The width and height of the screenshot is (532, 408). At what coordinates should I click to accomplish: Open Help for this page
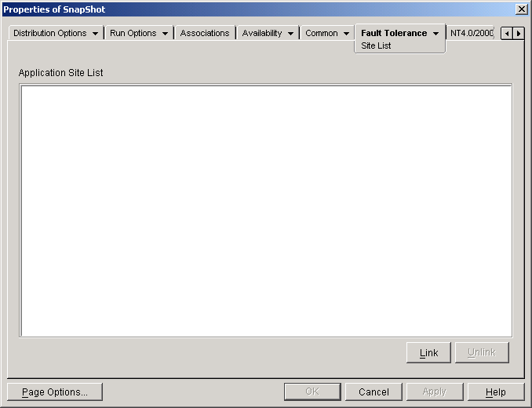point(496,392)
